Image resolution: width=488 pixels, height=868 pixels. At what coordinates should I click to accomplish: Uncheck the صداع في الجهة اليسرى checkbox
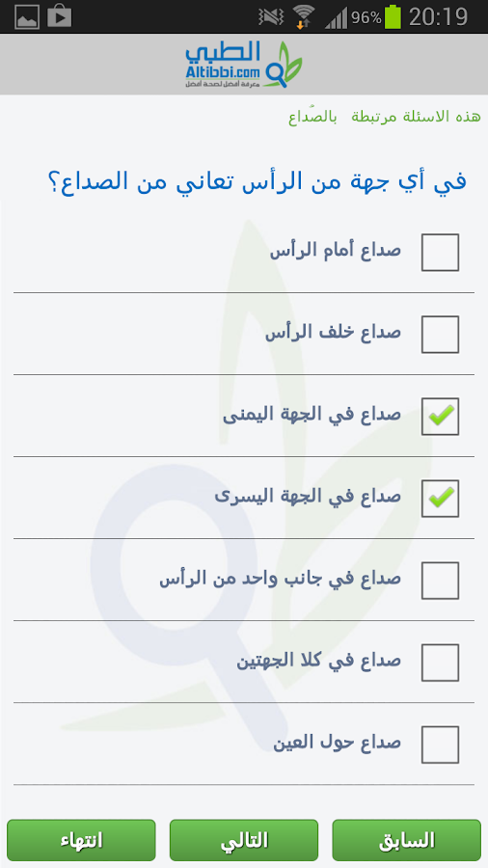pos(440,499)
